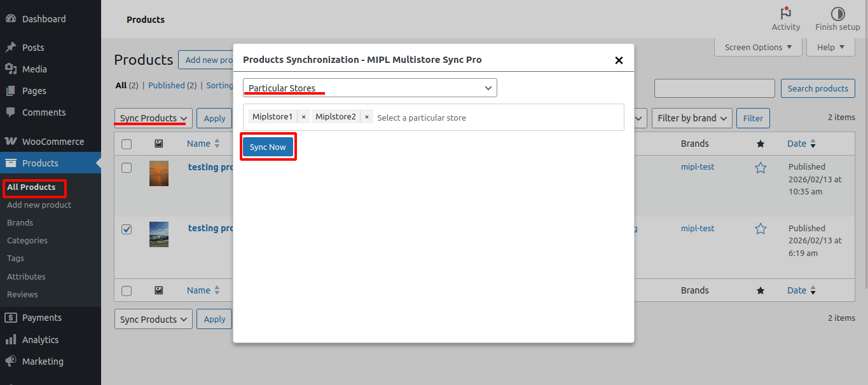Open the Filter by brand dropdown
The image size is (868, 385).
[x=692, y=118]
